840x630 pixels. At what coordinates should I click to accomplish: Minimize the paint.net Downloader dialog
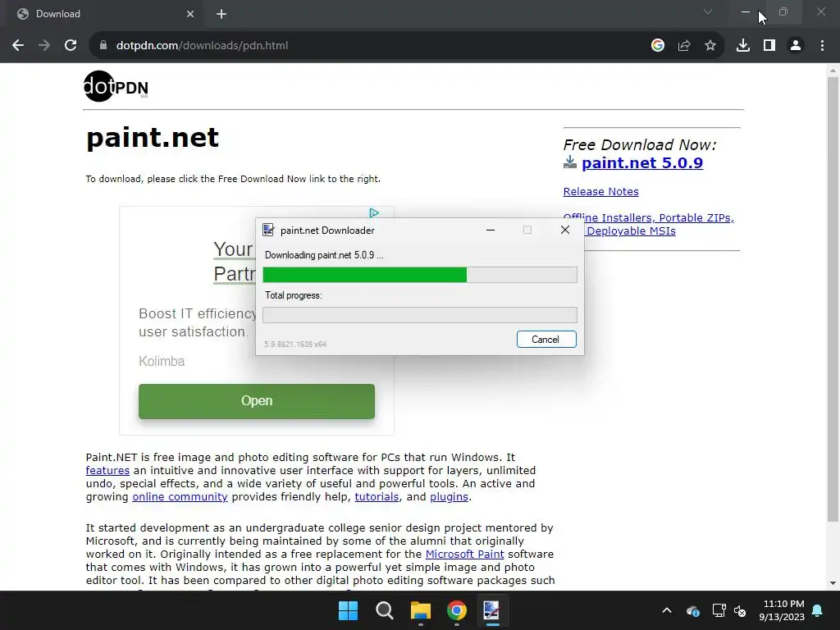click(491, 230)
